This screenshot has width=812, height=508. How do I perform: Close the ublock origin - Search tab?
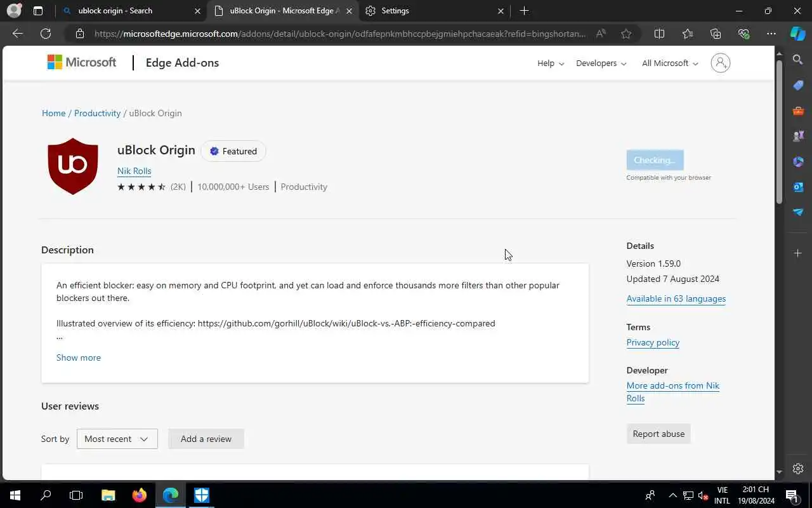pos(197,11)
